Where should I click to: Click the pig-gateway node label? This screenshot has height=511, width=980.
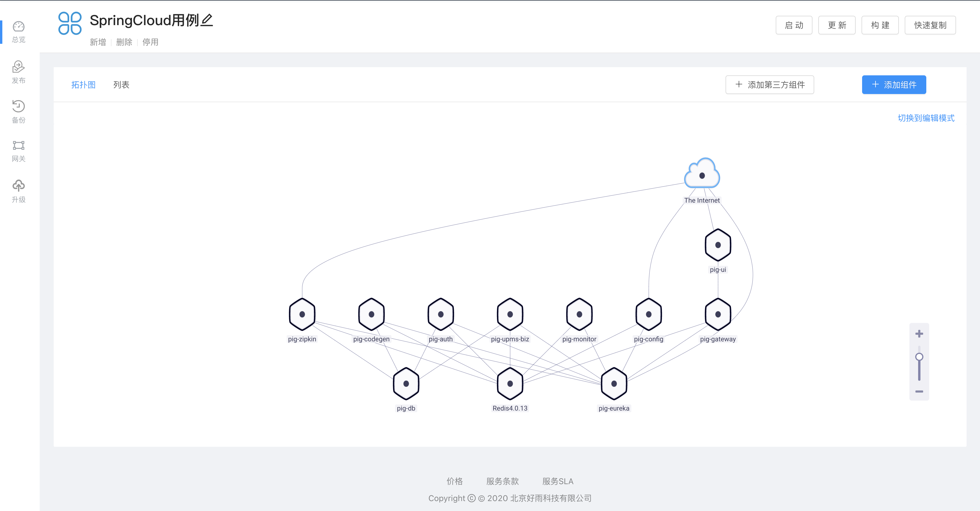coord(718,339)
